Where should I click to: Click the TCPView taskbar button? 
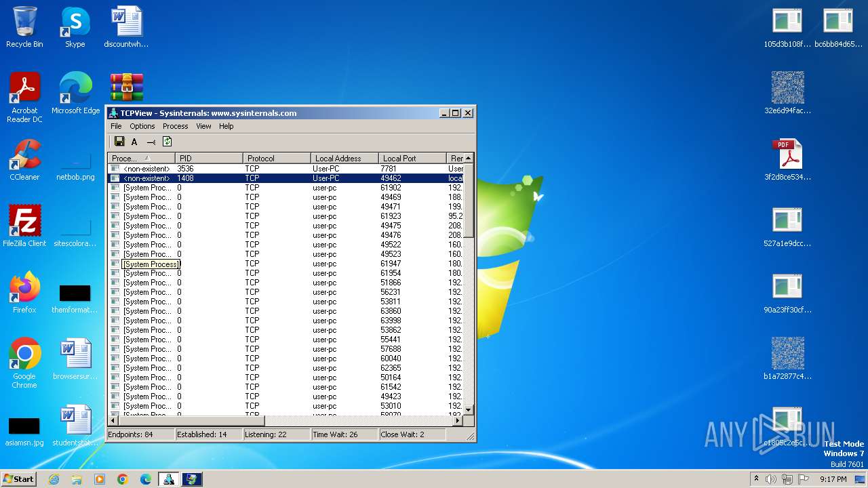coord(169,479)
